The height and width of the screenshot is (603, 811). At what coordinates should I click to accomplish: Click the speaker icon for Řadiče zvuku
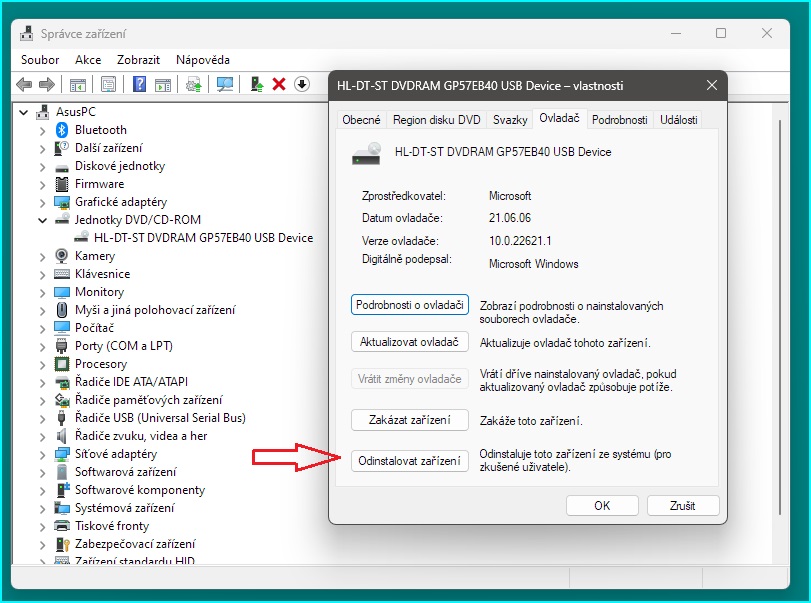tap(62, 436)
